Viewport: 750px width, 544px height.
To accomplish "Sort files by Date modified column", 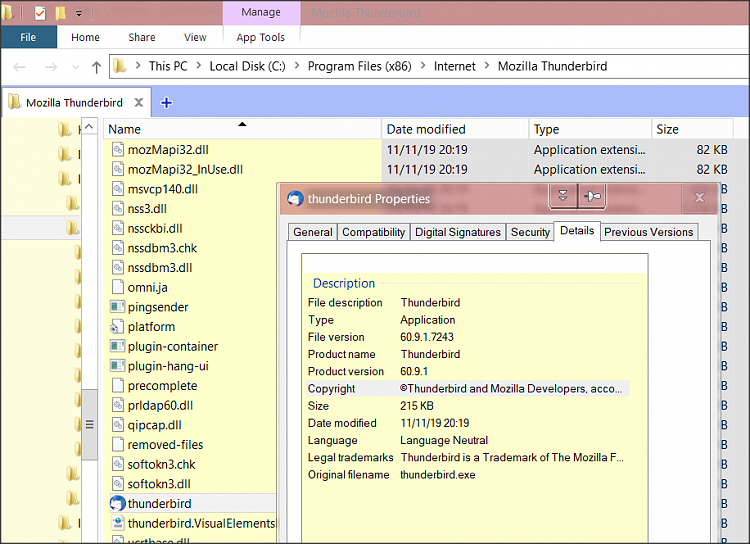I will click(x=455, y=129).
